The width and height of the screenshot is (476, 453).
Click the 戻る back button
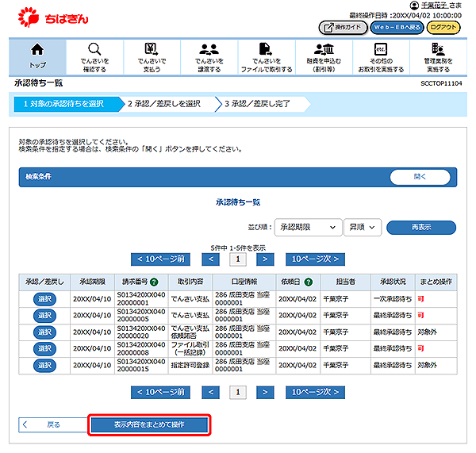[53, 424]
